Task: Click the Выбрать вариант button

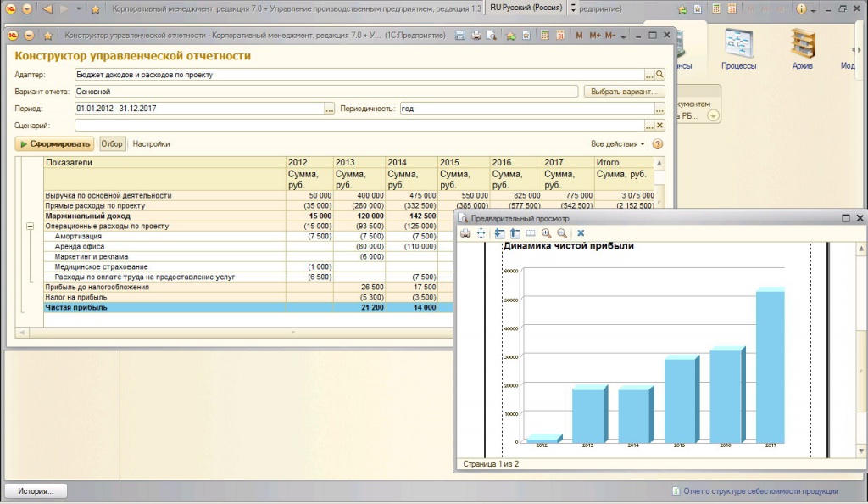Action: click(624, 92)
